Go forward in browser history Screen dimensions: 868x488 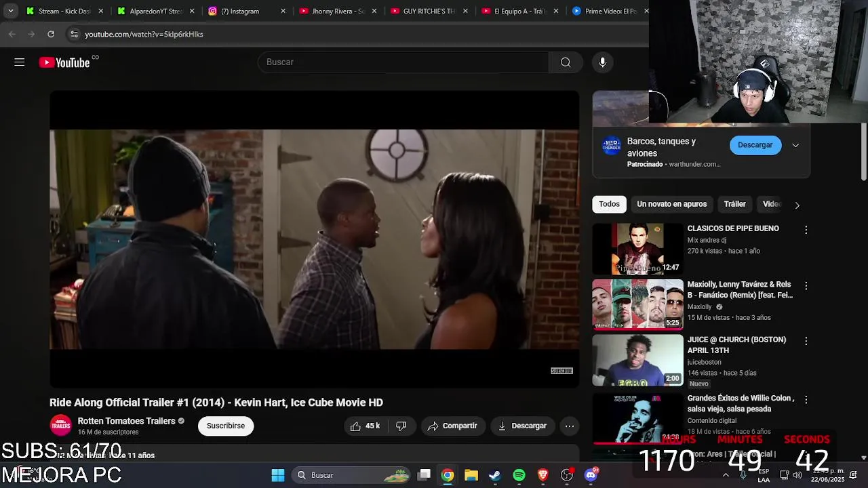[31, 34]
